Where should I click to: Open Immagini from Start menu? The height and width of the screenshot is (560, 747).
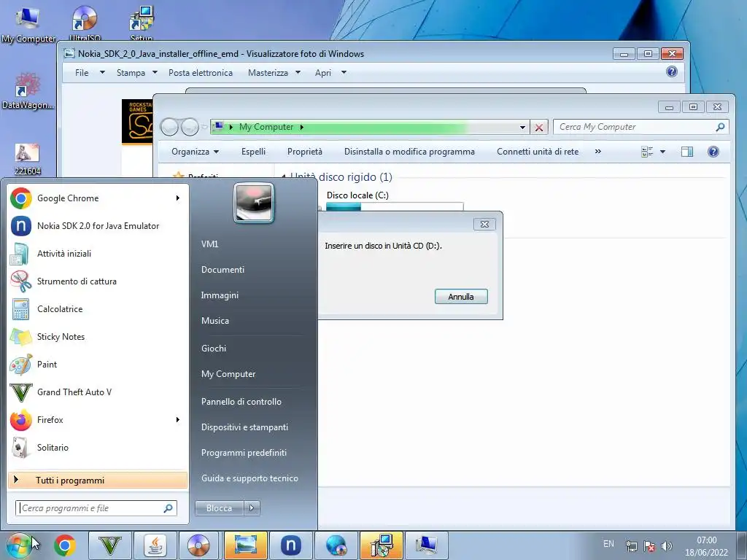(x=220, y=295)
